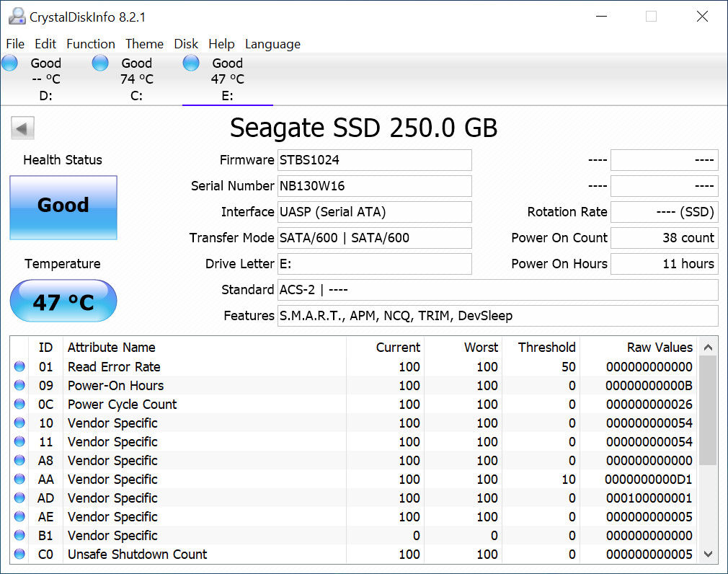Click the Power On Hours field 11 hours
Viewport: 728px width, 574px height.
click(x=665, y=264)
